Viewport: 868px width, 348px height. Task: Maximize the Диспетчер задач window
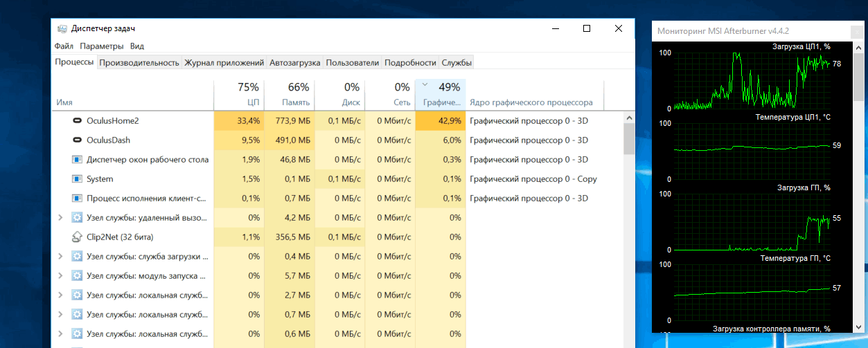pos(587,28)
